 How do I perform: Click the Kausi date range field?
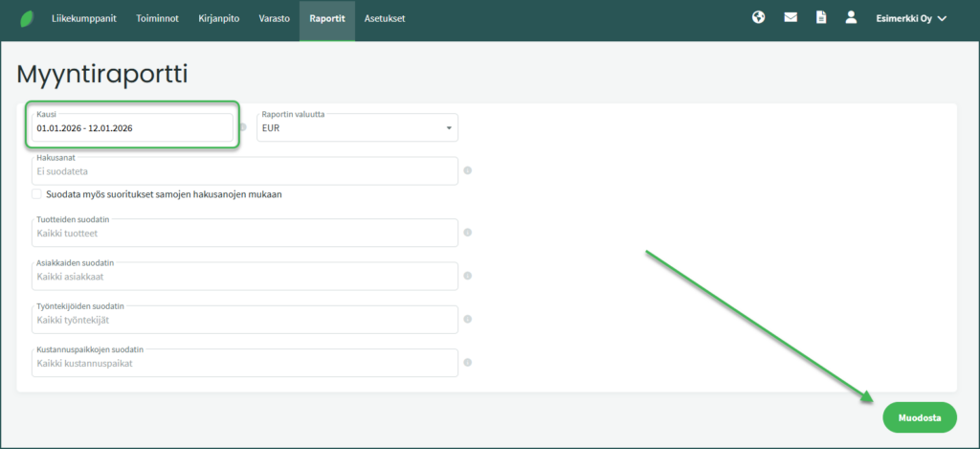[132, 127]
